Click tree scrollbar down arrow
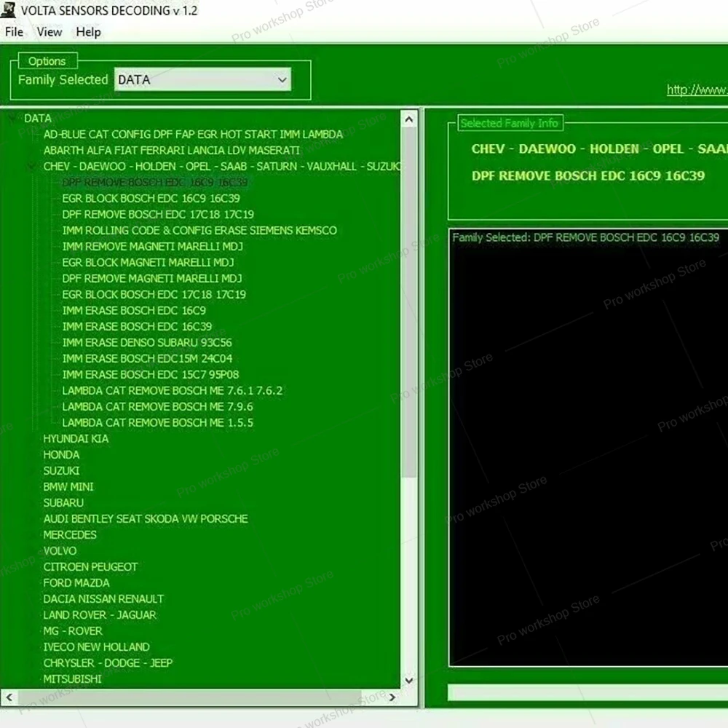728x728 pixels. [409, 680]
